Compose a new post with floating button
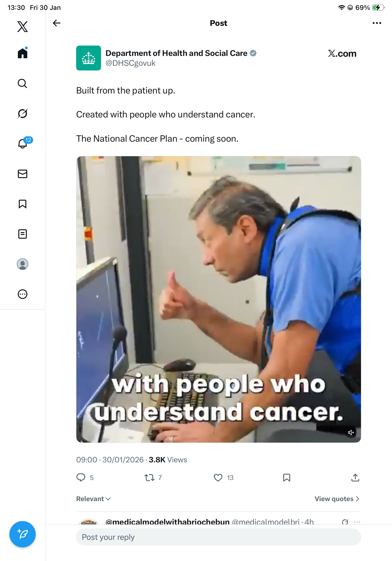 pyautogui.click(x=23, y=534)
